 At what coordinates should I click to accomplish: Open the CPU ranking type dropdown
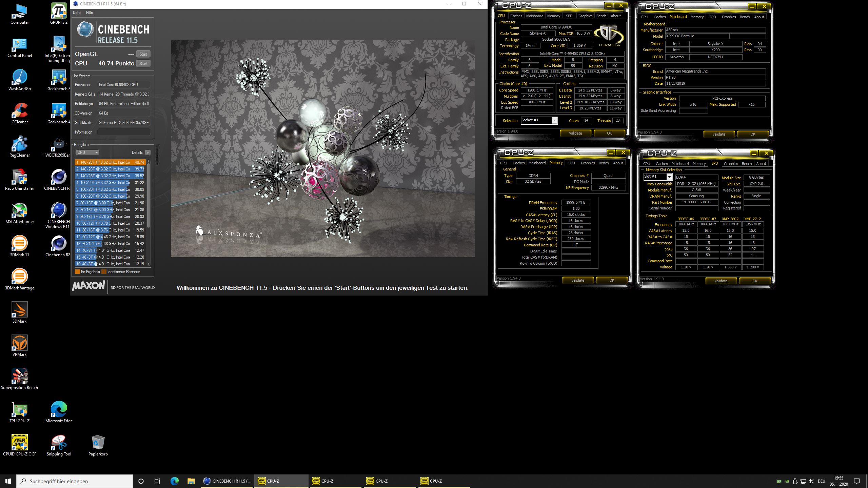87,152
